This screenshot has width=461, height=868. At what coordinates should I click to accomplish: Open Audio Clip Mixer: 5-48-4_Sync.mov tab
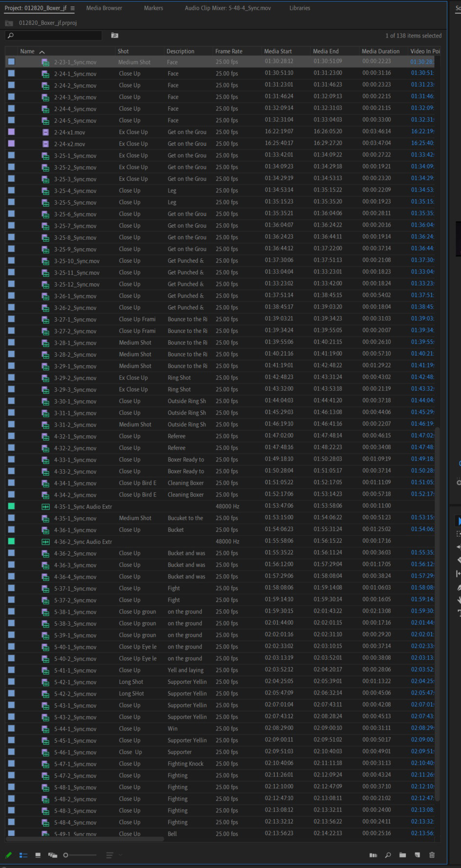(x=227, y=8)
